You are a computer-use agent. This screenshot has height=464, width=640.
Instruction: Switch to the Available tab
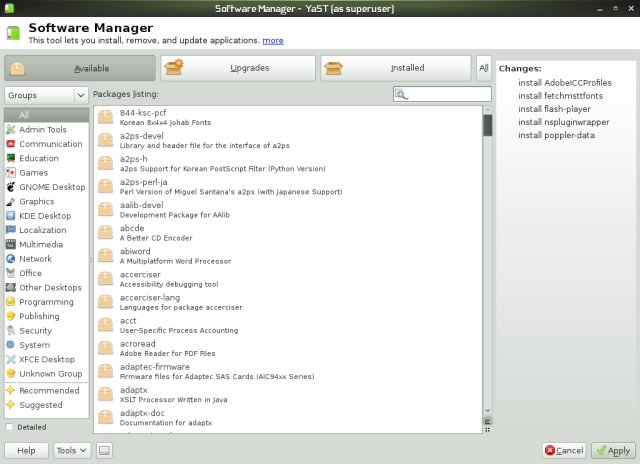(x=80, y=68)
